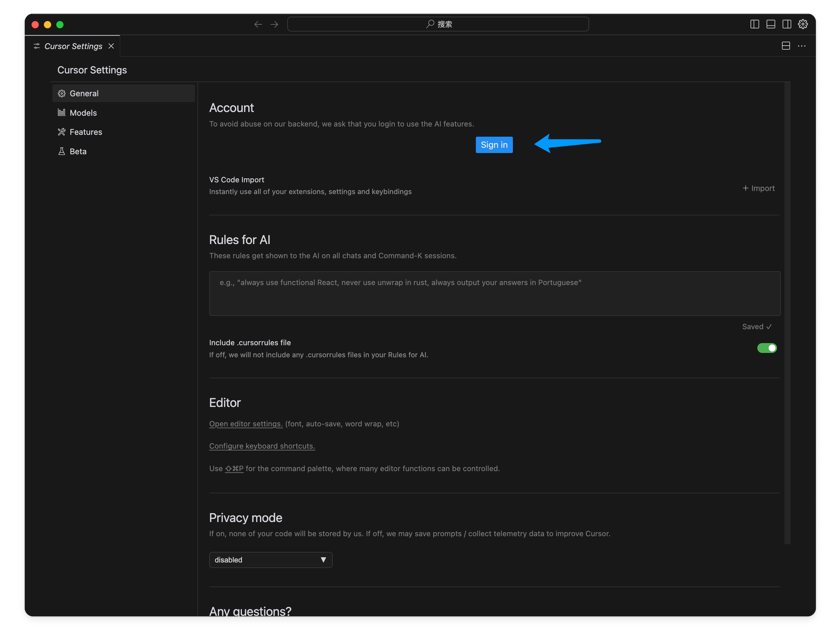Click the settings page vertical scrollbar
840x630 pixels.
pyautogui.click(x=787, y=313)
